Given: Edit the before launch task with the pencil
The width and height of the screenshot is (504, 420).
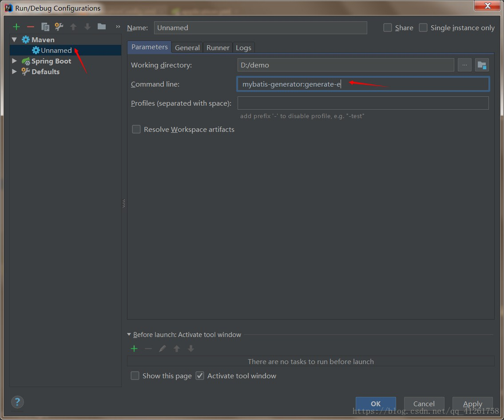Looking at the screenshot, I should [163, 349].
